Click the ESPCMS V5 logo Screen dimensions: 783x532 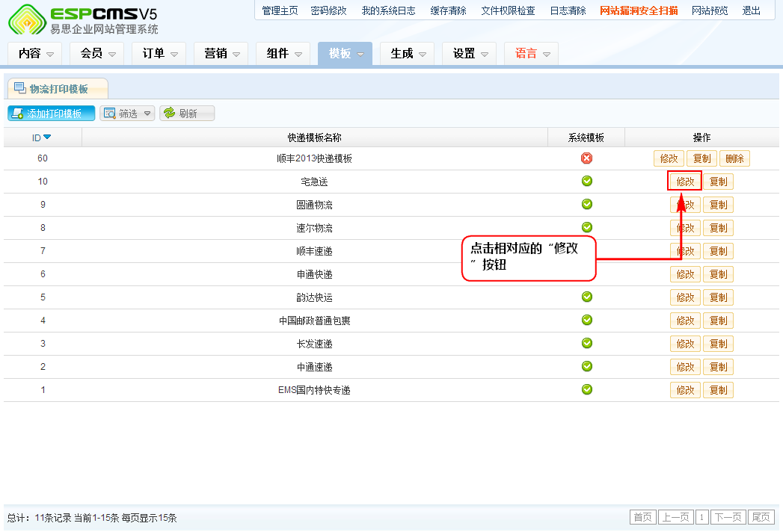[84, 19]
